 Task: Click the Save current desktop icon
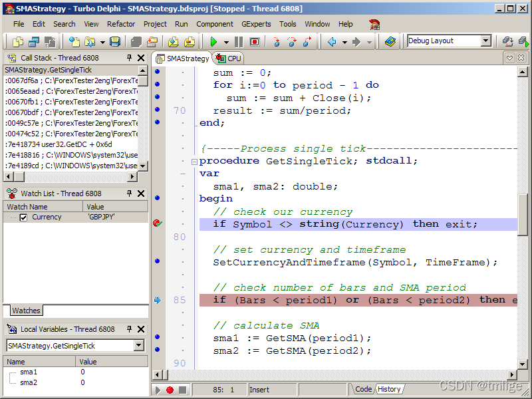coord(507,42)
